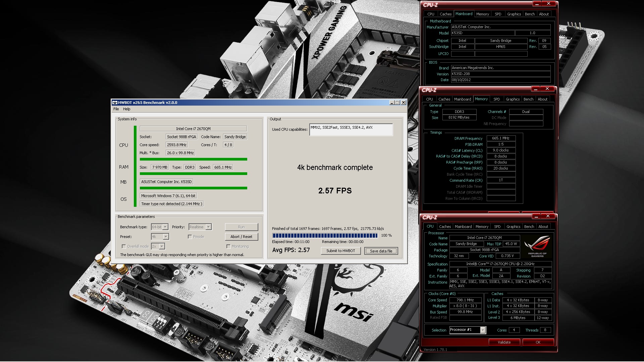Click the Microsoft Windows 7 OS field
The height and width of the screenshot is (362, 644).
point(168,196)
